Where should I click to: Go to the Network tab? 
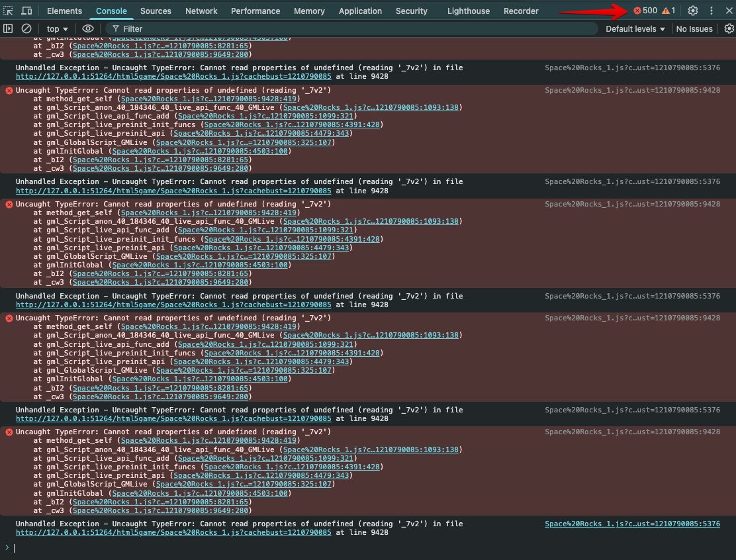[x=201, y=11]
